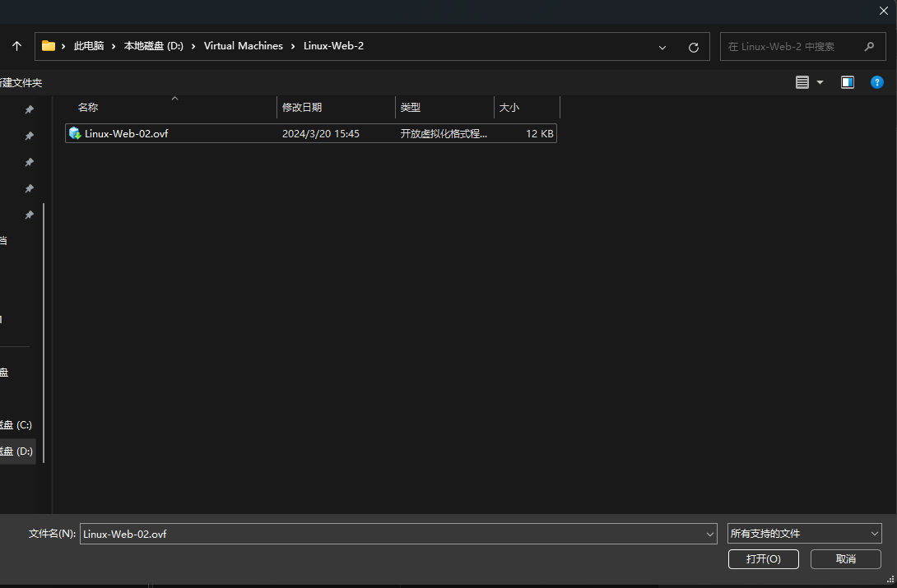Select the Linux-Web-02.ovf file icon
This screenshot has height=588, width=897.
(75, 133)
